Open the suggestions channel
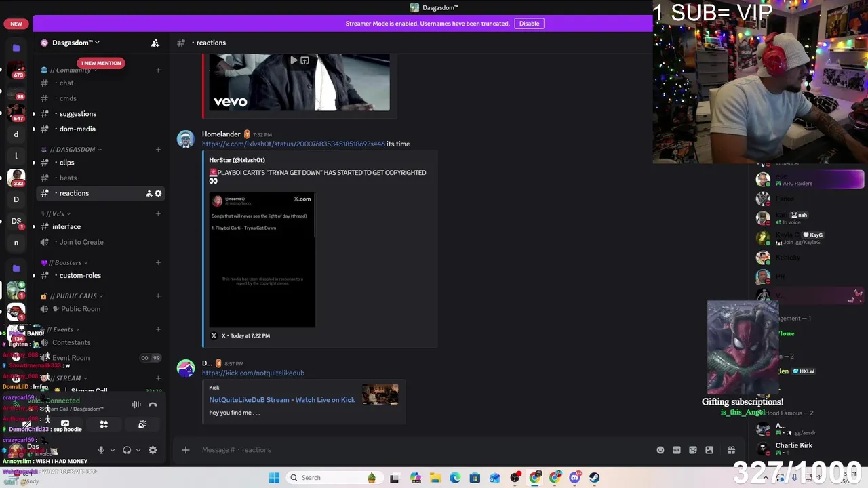The image size is (868, 488). click(100, 114)
